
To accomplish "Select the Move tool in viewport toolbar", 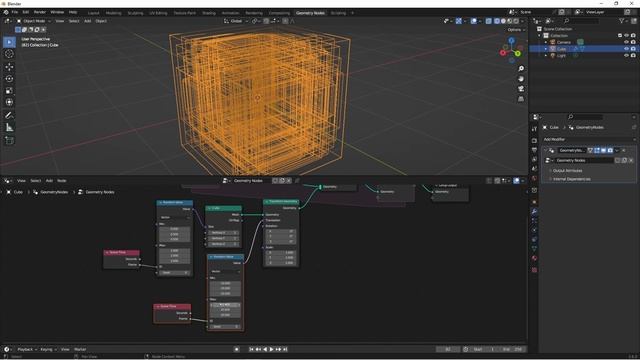I will point(9,67).
